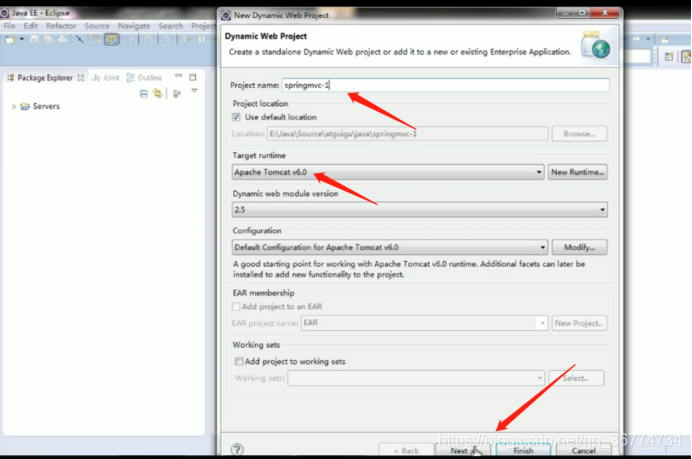Viewport: 692px width, 459px height.
Task: Open the Source menu in Eclipse
Action: tap(97, 26)
